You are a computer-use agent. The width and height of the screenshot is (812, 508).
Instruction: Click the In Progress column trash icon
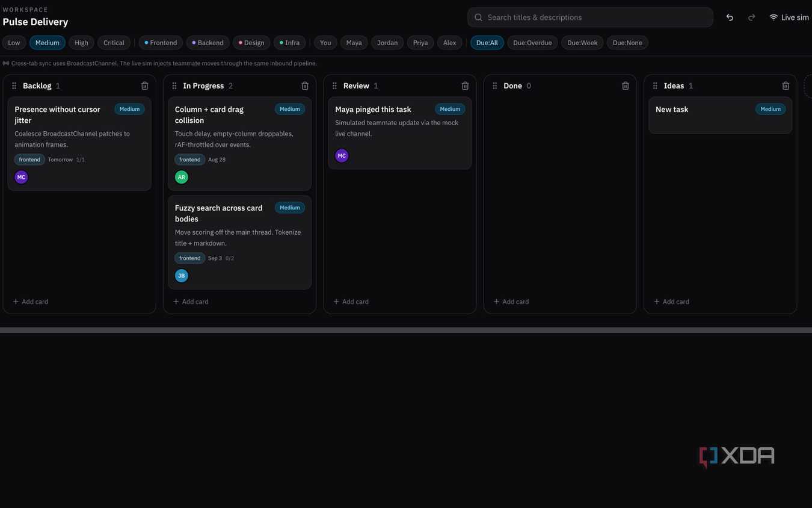coord(305,85)
